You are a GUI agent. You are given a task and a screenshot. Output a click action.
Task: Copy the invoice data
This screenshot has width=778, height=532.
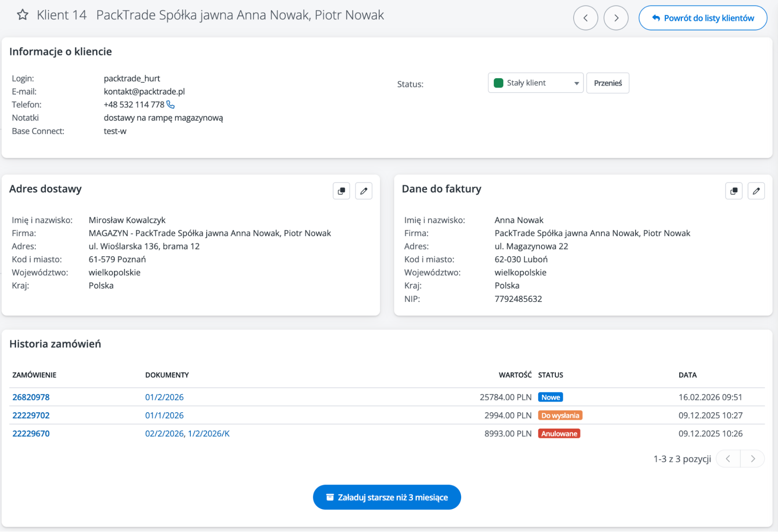(734, 191)
